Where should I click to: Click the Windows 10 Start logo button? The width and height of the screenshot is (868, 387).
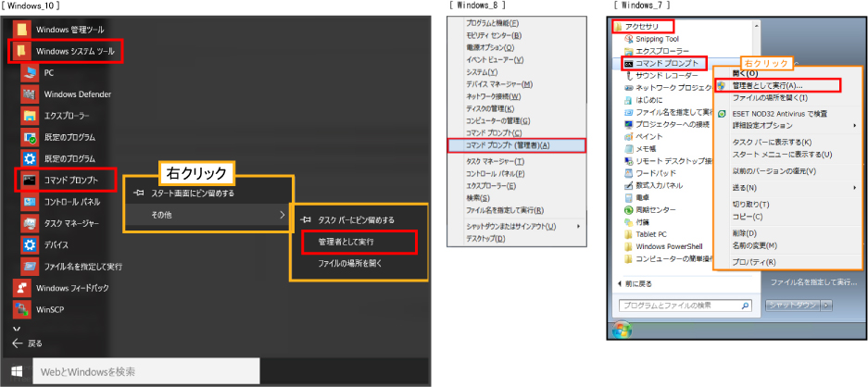point(16,372)
